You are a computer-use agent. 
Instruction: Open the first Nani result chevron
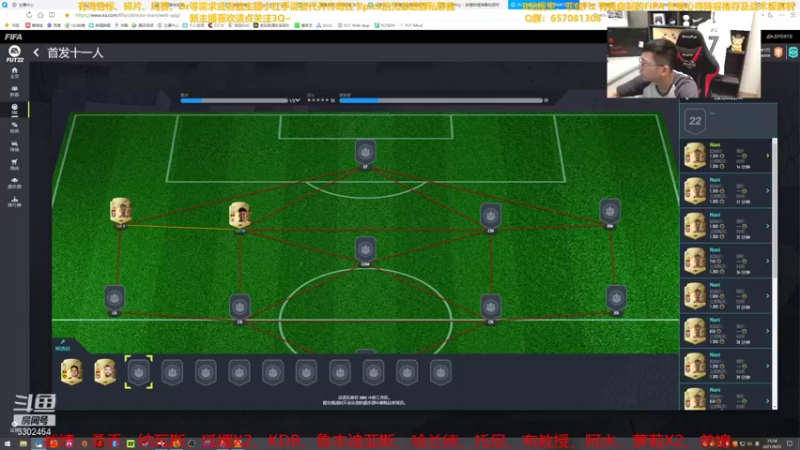pos(767,156)
